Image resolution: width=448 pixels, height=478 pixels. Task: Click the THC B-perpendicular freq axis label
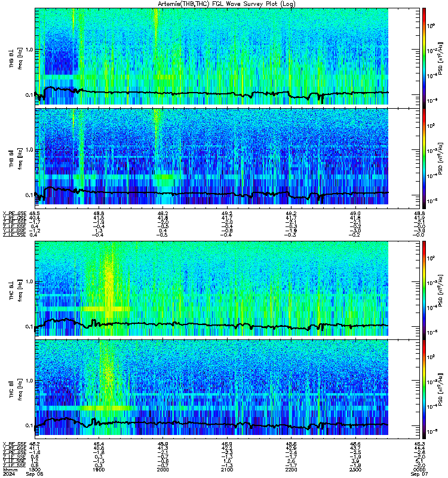[20, 290]
